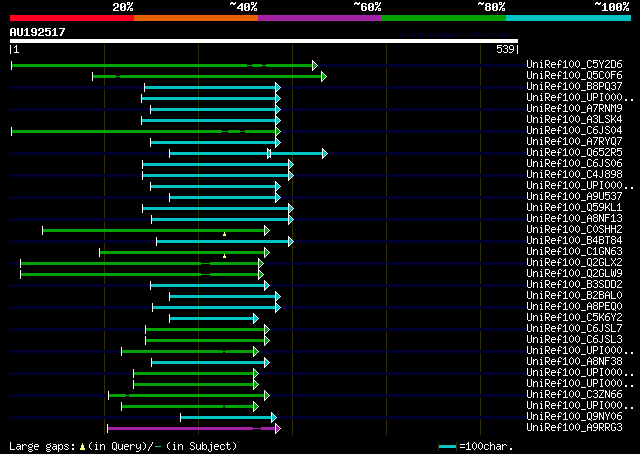This screenshot has width=640, height=454.
Task: Select the UniRef100_B8PQ37 label
Action: coord(574,87)
